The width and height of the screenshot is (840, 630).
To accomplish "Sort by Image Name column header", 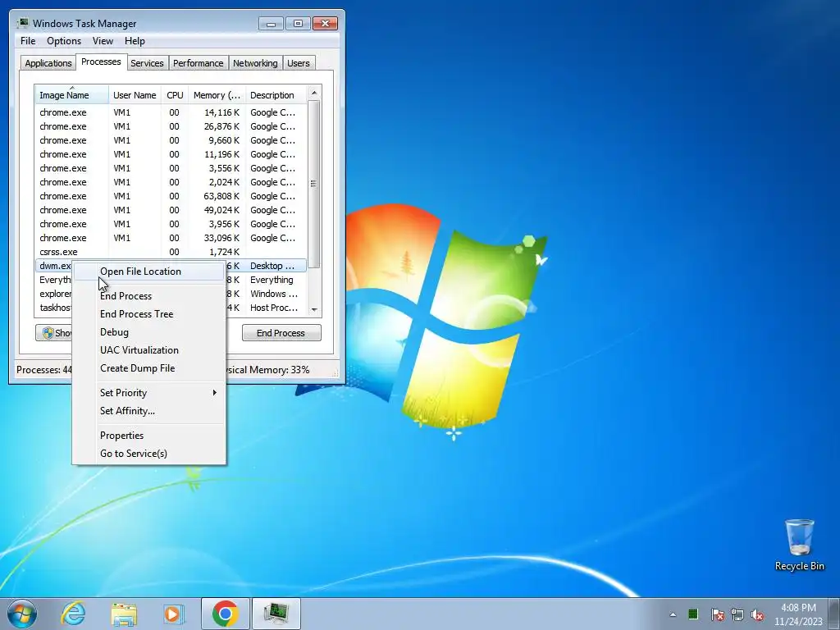I will pyautogui.click(x=72, y=95).
